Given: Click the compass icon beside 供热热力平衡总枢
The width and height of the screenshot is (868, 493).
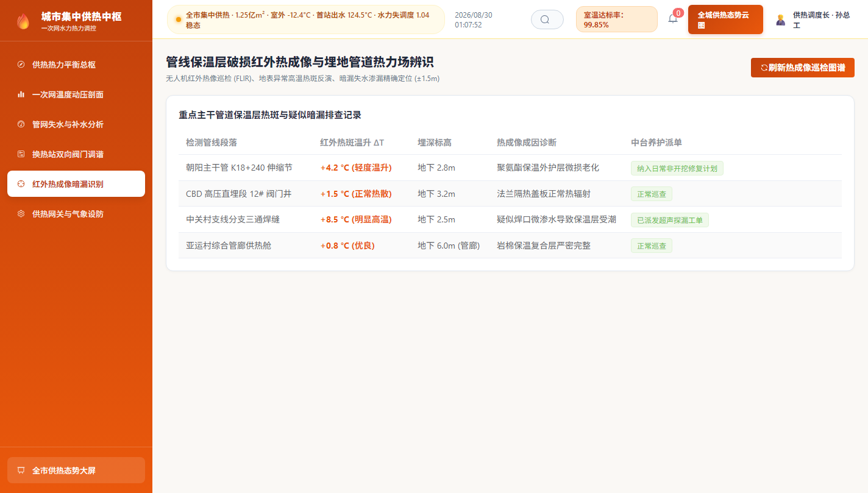Looking at the screenshot, I should tap(21, 65).
